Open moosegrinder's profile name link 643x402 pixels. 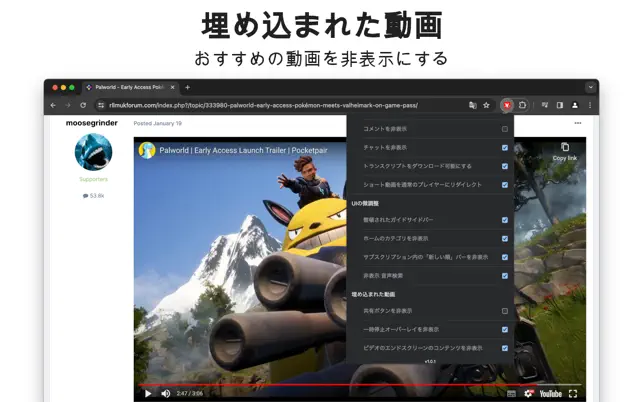(92, 123)
